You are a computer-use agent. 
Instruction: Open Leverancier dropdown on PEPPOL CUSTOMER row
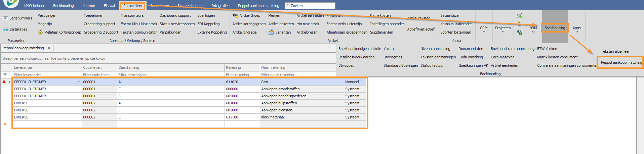[79, 82]
